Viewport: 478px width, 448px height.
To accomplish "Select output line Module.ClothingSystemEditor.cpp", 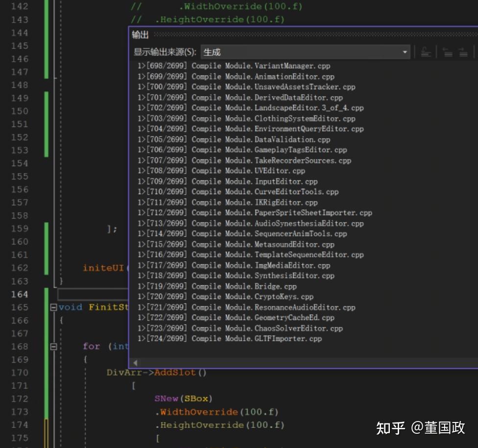I will pyautogui.click(x=246, y=119).
